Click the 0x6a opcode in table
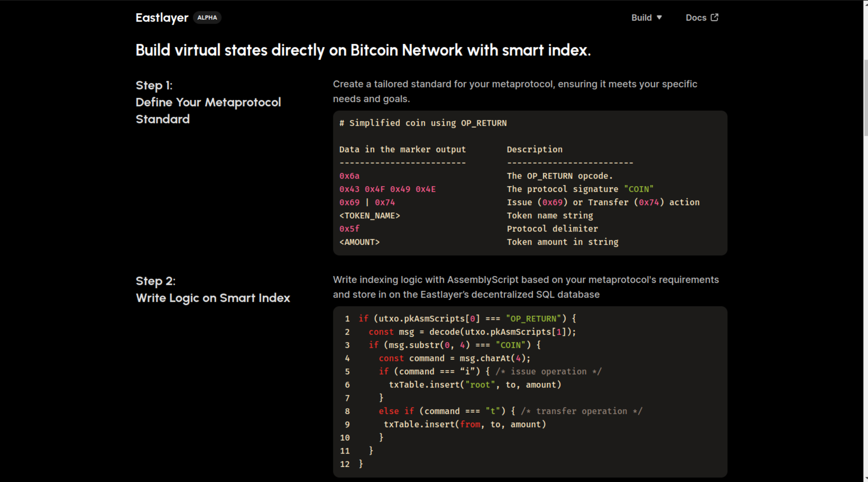 349,176
